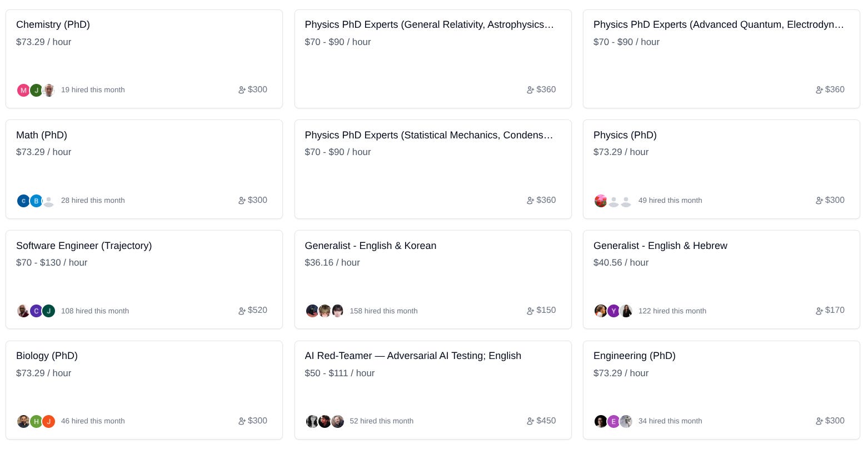Click the pink M avatar on Chemistry card

click(23, 90)
